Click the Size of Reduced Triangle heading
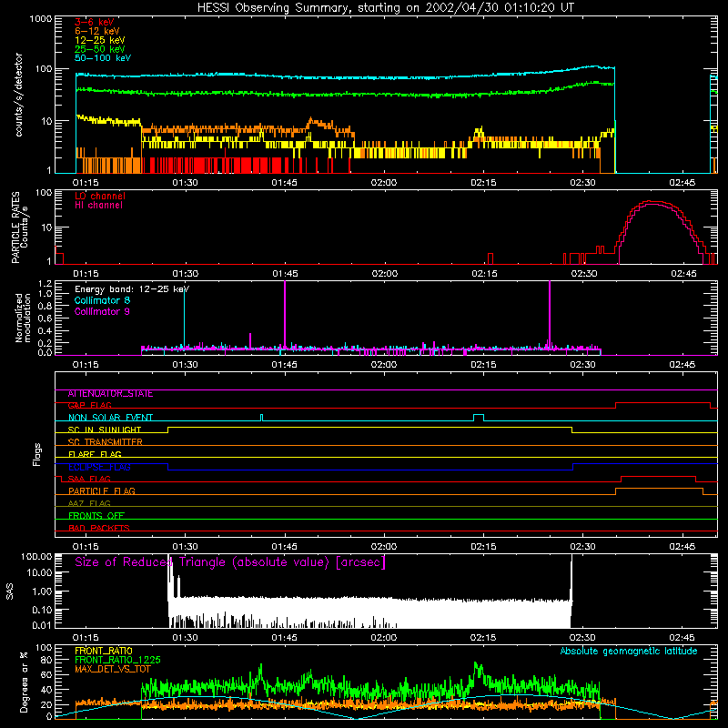 [x=230, y=562]
